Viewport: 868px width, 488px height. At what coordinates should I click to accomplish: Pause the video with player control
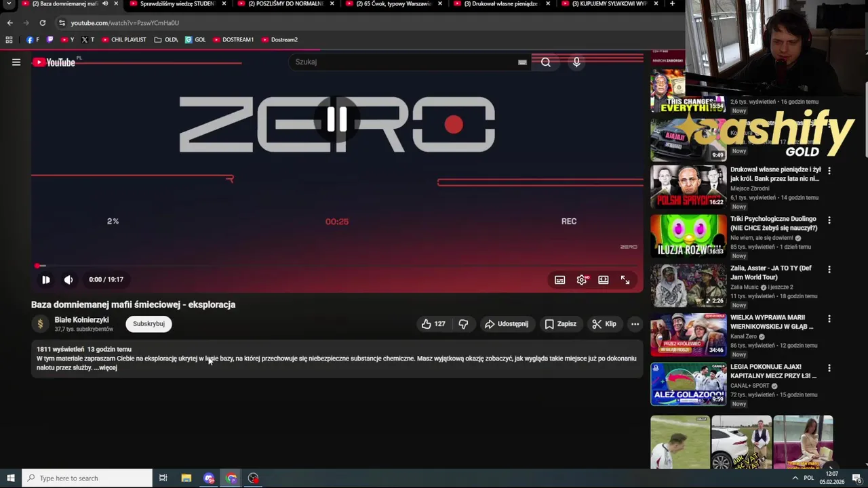(45, 280)
